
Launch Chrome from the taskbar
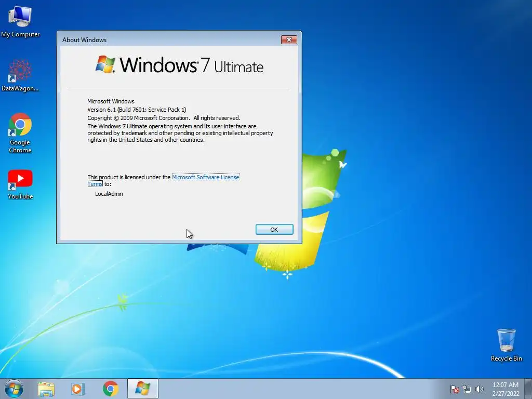click(x=110, y=389)
